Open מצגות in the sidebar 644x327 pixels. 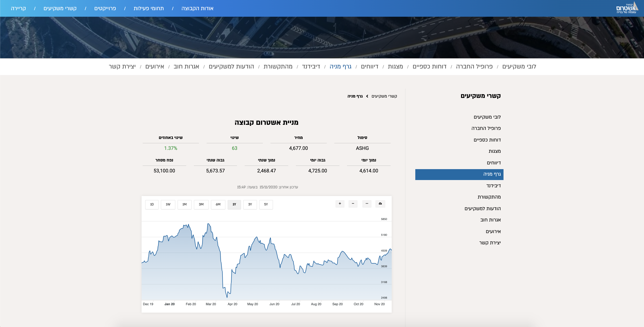tap(494, 151)
